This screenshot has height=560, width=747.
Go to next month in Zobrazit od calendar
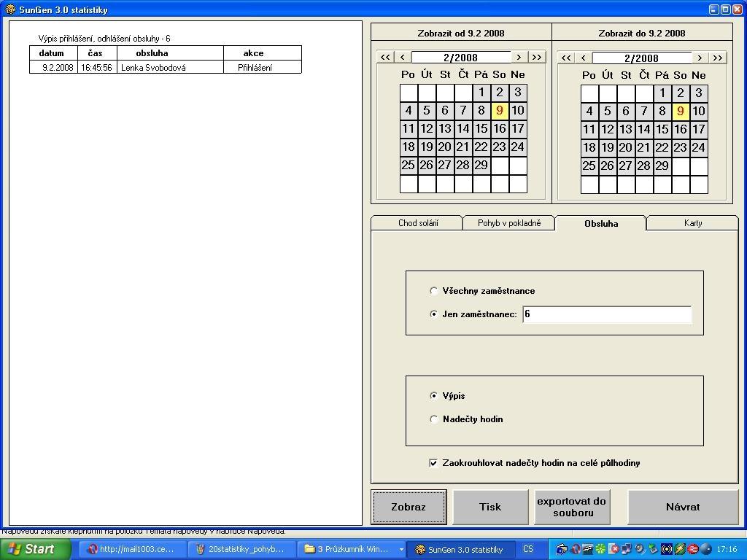pyautogui.click(x=519, y=57)
